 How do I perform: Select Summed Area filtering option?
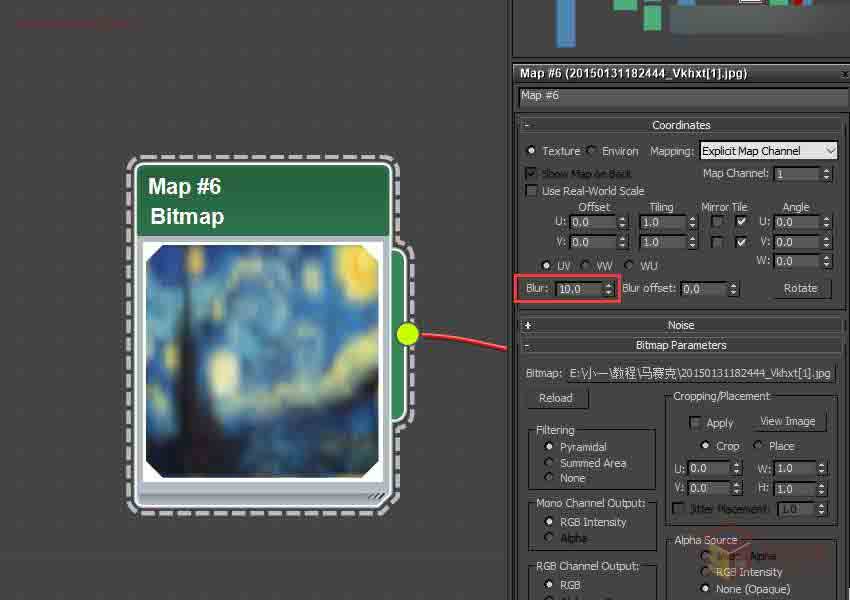549,462
